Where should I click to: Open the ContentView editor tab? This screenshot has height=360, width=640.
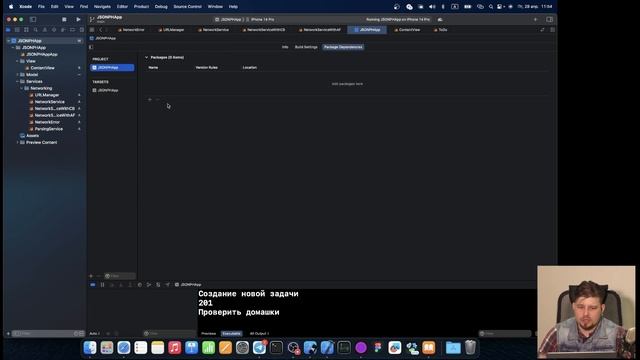coord(407,30)
